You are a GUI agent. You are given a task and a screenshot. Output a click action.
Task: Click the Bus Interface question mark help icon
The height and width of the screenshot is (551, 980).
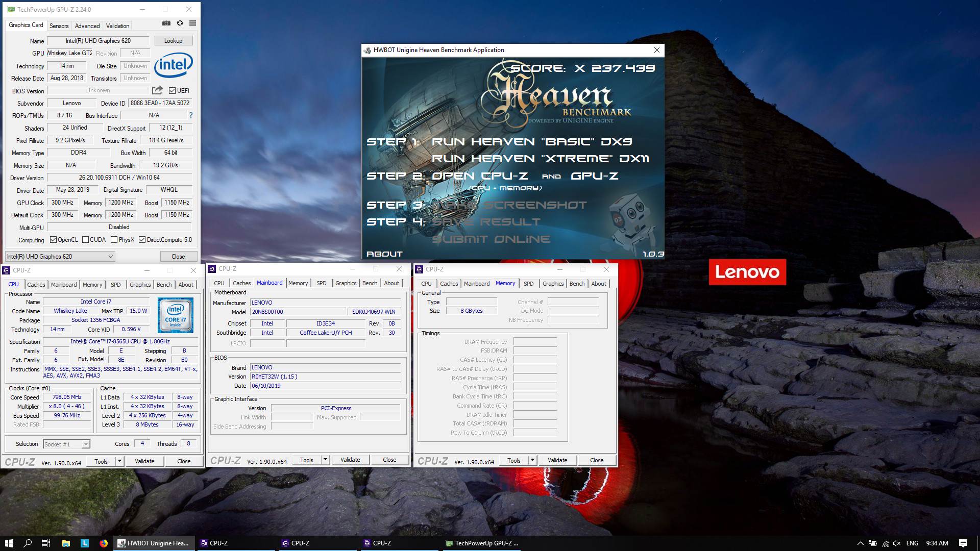[191, 115]
